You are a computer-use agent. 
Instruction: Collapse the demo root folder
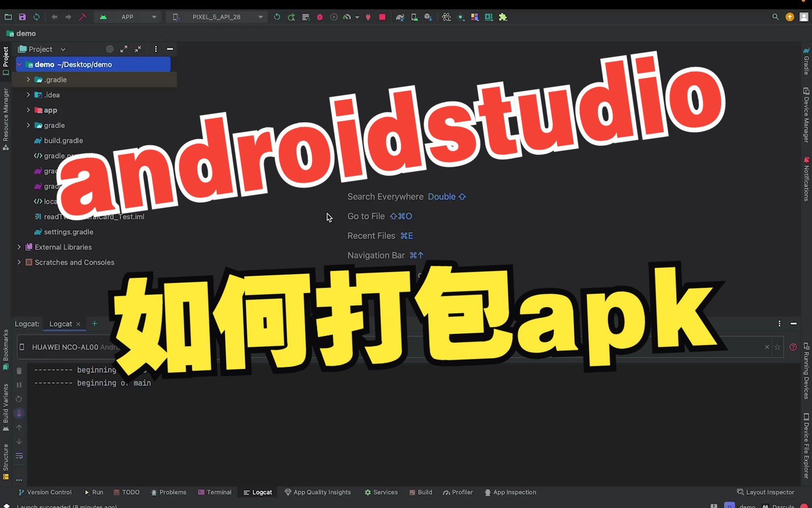point(19,65)
